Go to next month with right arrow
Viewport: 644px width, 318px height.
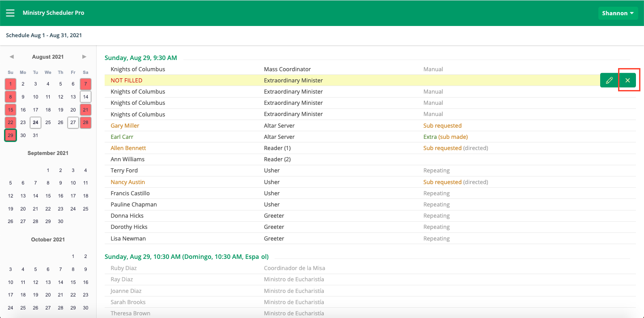[x=84, y=57]
